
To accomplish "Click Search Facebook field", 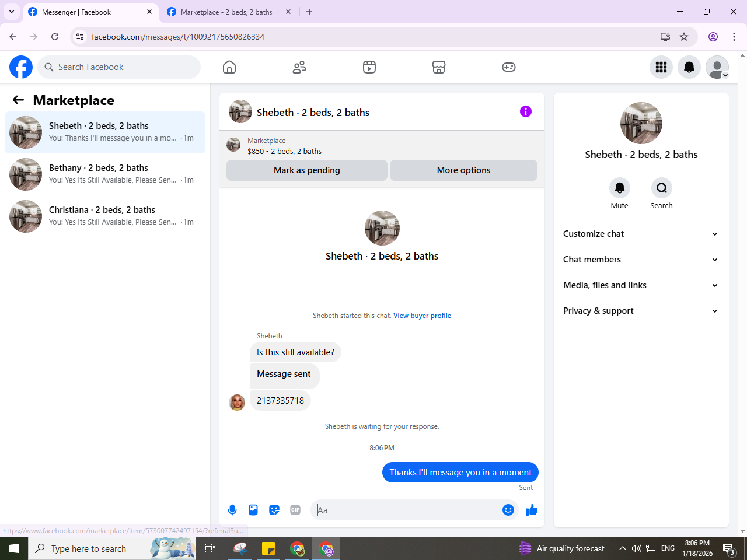I will [119, 67].
